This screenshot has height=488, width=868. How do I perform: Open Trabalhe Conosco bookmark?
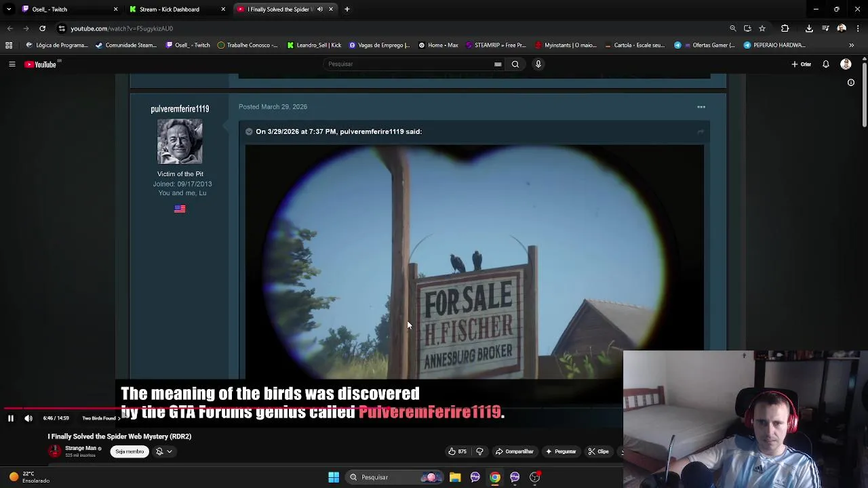point(248,45)
